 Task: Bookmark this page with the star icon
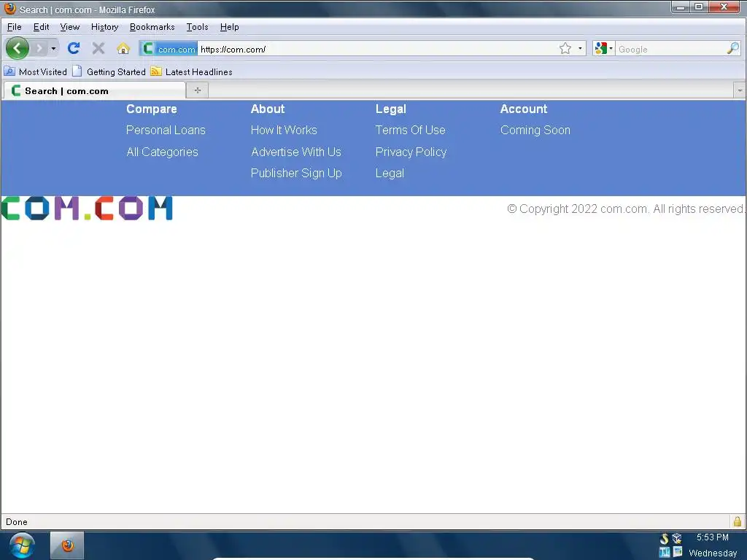[565, 49]
